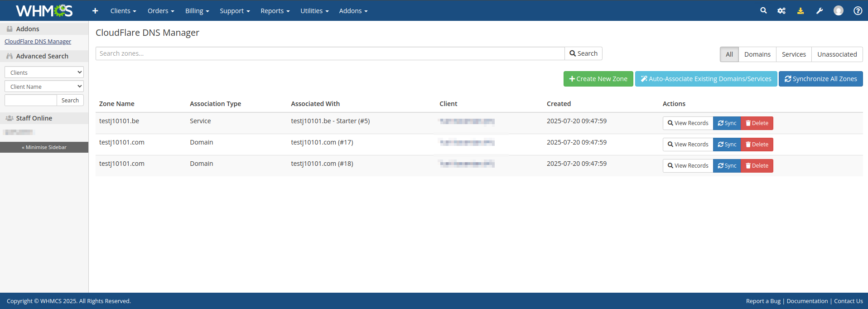Delete the testj10101.be zone
Viewport: 868px width, 309px height.
click(x=757, y=123)
